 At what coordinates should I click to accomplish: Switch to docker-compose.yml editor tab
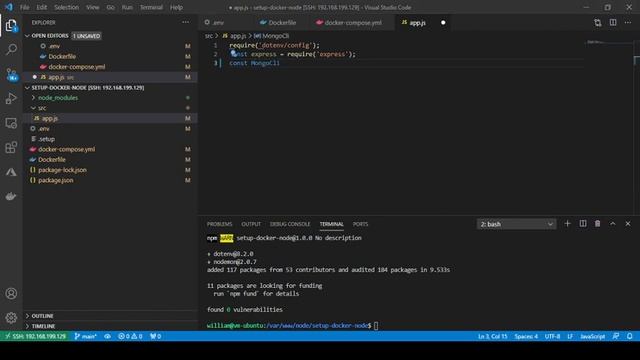click(x=353, y=23)
